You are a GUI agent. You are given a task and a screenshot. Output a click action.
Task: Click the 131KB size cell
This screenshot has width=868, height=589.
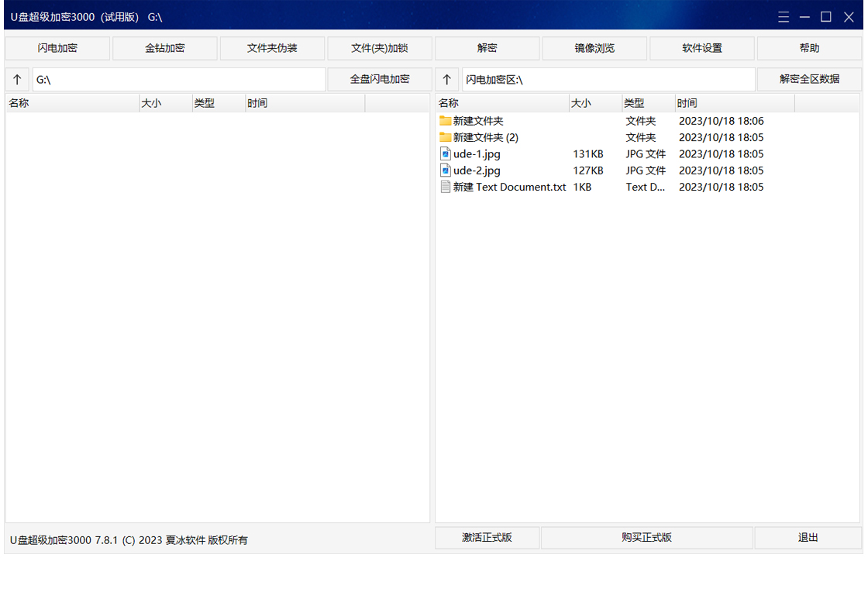pyautogui.click(x=588, y=154)
